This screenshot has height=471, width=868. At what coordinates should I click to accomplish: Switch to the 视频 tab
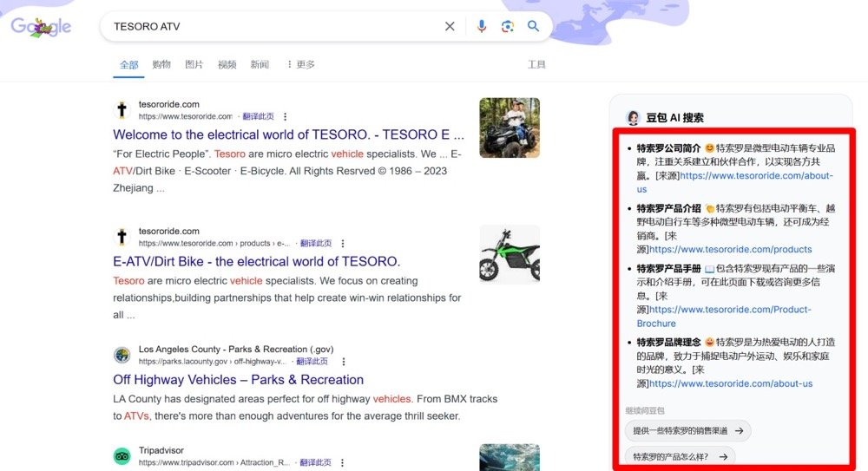[x=227, y=64]
